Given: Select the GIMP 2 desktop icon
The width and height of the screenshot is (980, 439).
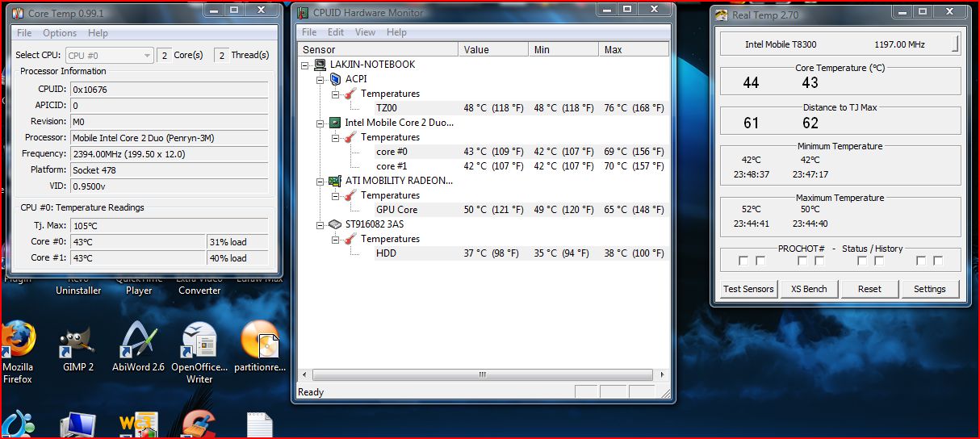Looking at the screenshot, I should click(x=77, y=341).
